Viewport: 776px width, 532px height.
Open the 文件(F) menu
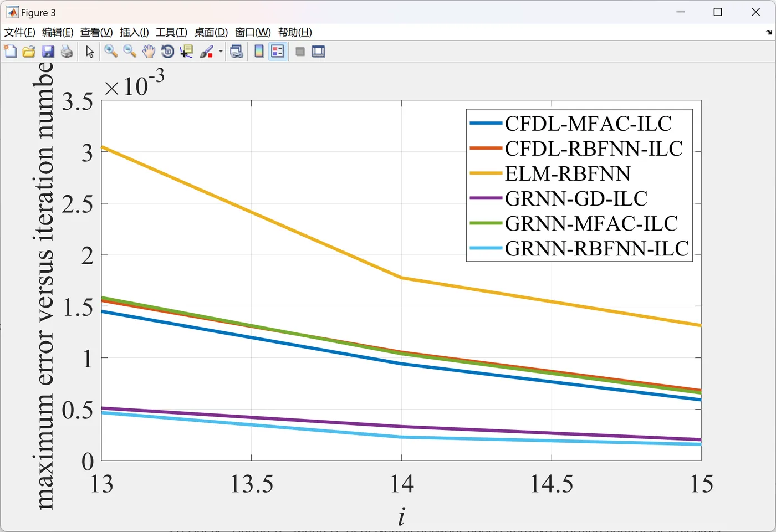pyautogui.click(x=20, y=32)
